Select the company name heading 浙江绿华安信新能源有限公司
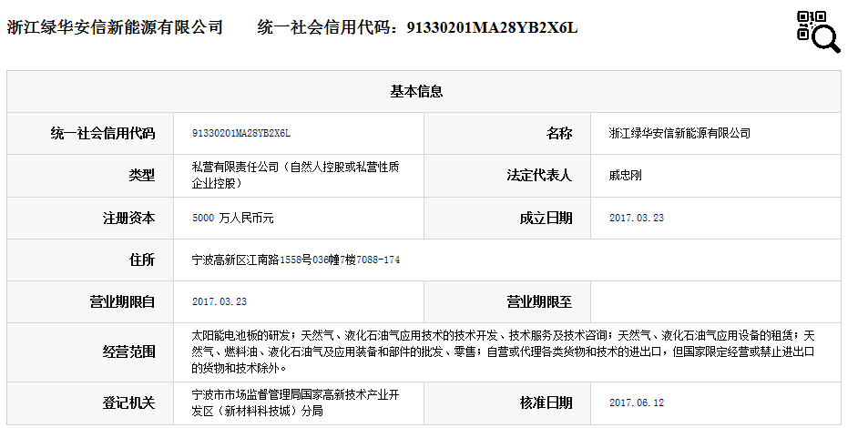This screenshot has height=428, width=868. [115, 27]
